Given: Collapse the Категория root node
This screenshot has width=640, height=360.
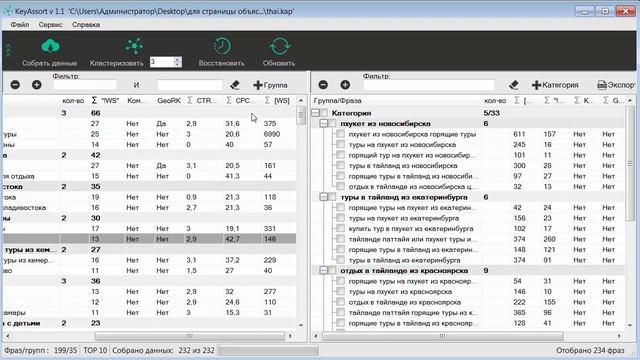Looking at the screenshot, I should tap(316, 113).
